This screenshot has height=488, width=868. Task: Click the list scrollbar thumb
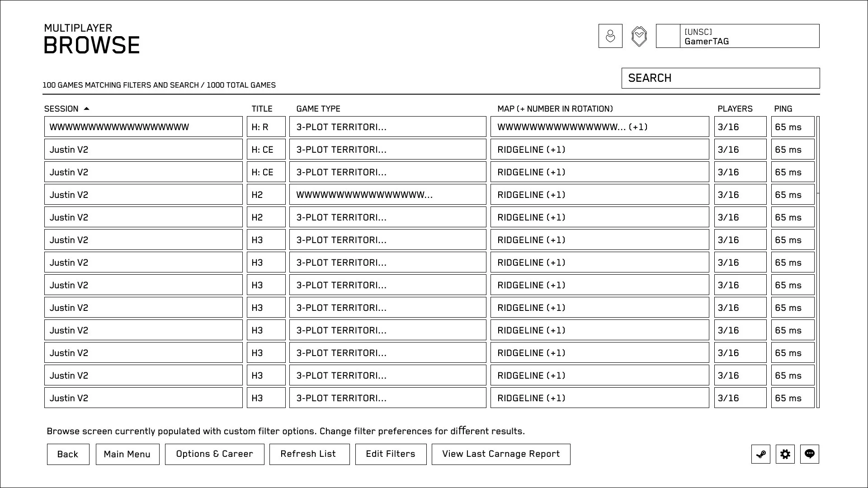pos(818,155)
